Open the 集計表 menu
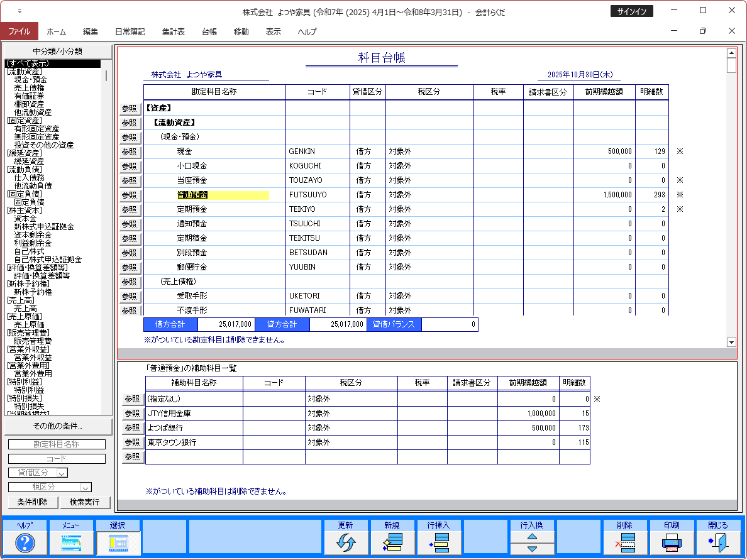747x560 pixels. click(173, 31)
